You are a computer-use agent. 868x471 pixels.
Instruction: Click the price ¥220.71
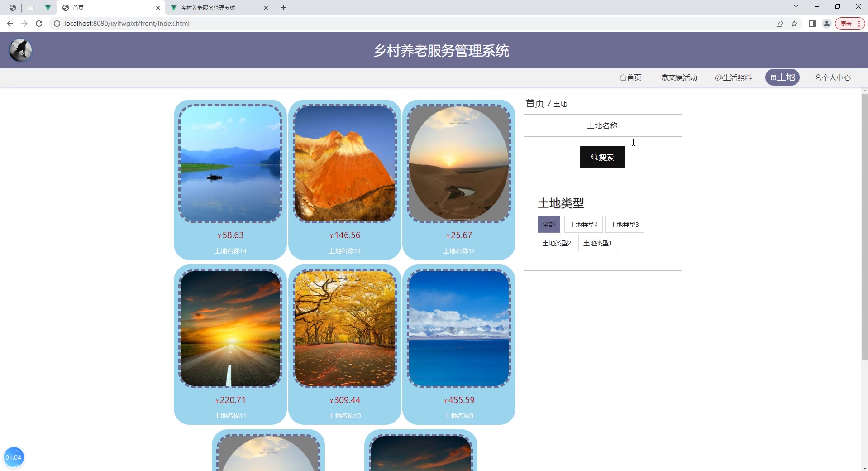(x=231, y=400)
